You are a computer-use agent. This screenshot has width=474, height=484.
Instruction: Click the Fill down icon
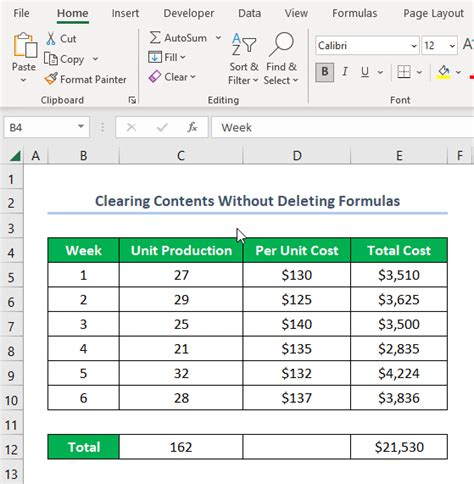click(x=155, y=57)
